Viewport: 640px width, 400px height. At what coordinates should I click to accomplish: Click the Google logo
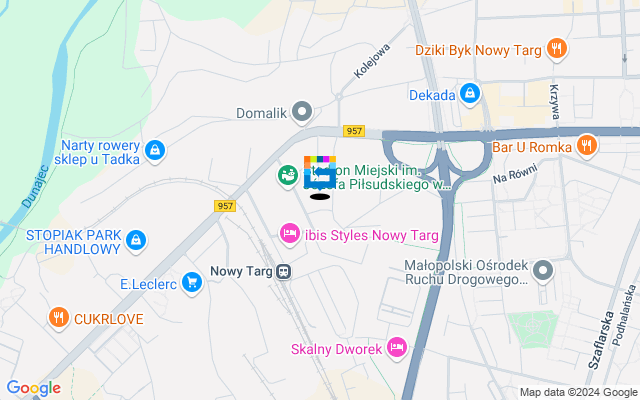(x=34, y=388)
